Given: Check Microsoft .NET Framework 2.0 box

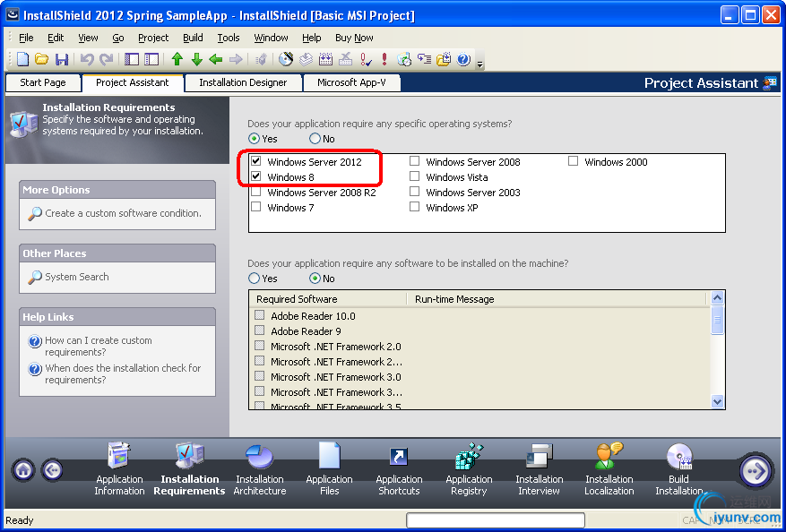Looking at the screenshot, I should [260, 346].
